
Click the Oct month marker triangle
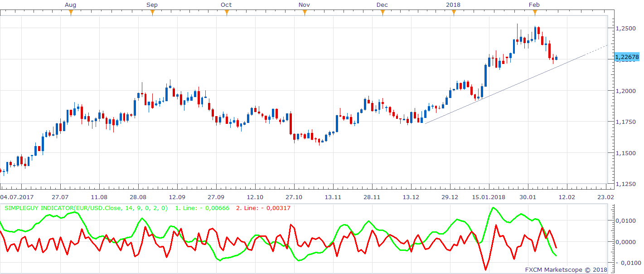point(227,12)
